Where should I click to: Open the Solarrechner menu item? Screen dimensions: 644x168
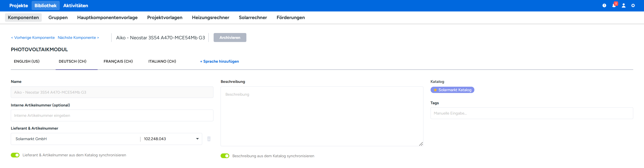[253, 18]
